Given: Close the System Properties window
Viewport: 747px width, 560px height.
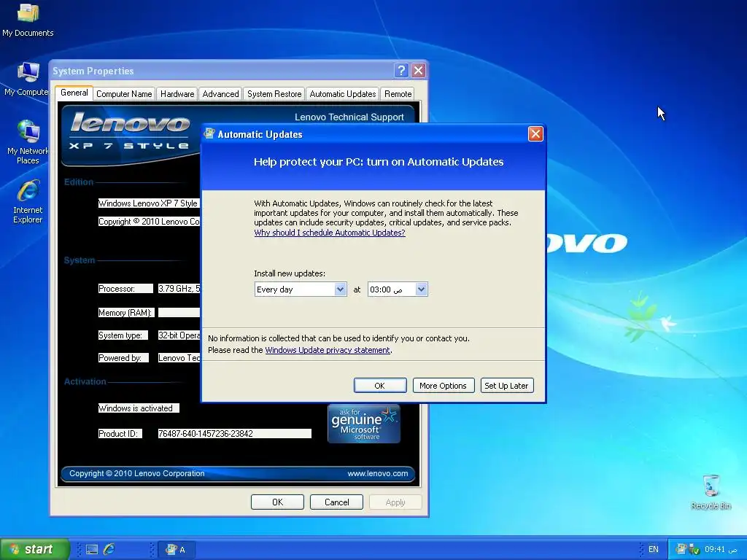Looking at the screenshot, I should tap(418, 71).
